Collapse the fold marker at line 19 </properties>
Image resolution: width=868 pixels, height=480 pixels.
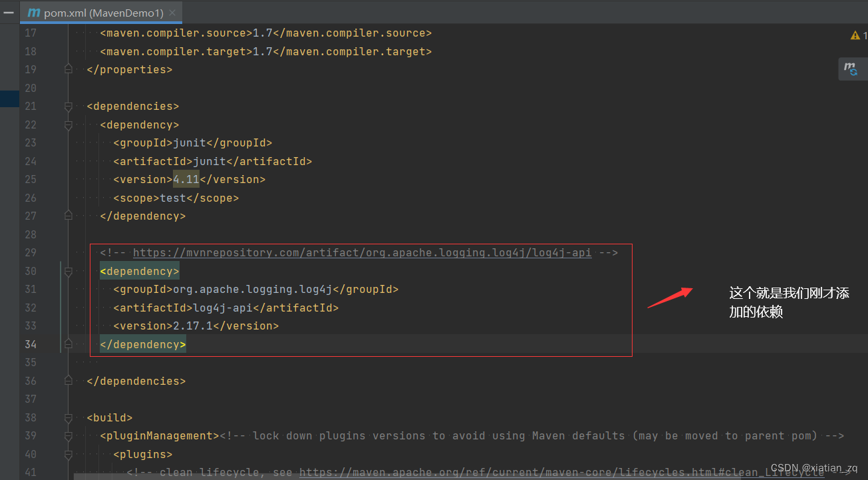tap(68, 69)
